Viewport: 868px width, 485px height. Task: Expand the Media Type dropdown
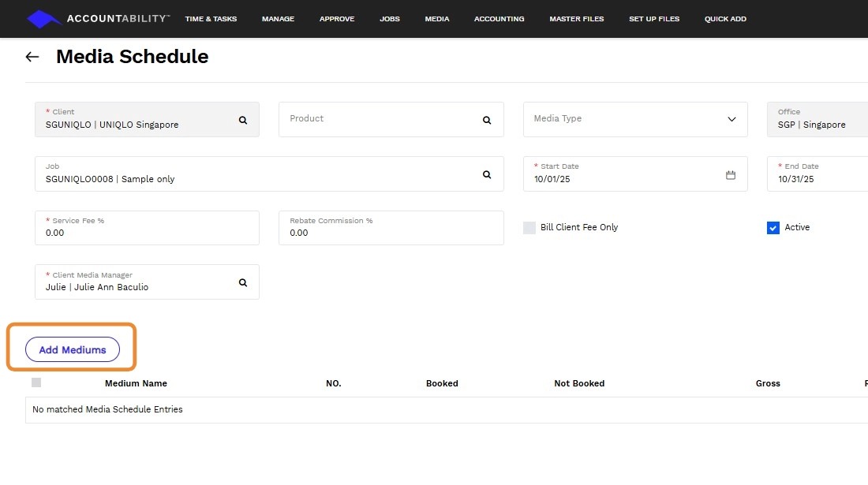pyautogui.click(x=635, y=119)
